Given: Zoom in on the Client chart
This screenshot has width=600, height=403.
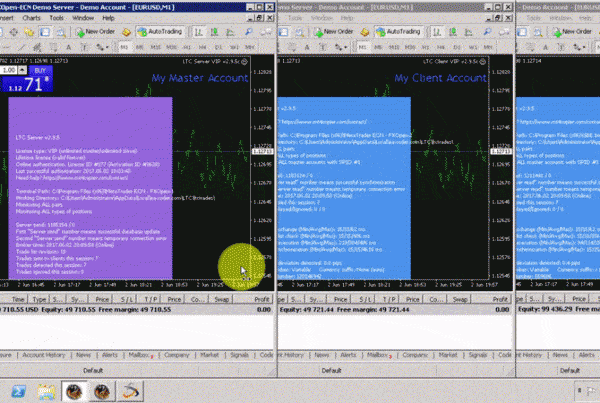Looking at the screenshot, I should 487,33.
